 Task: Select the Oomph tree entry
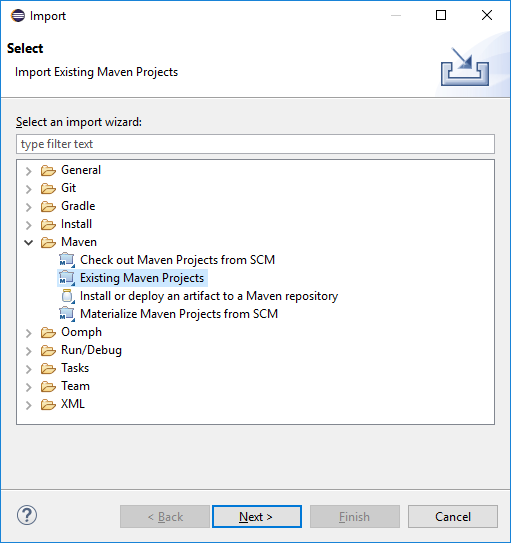click(x=81, y=332)
